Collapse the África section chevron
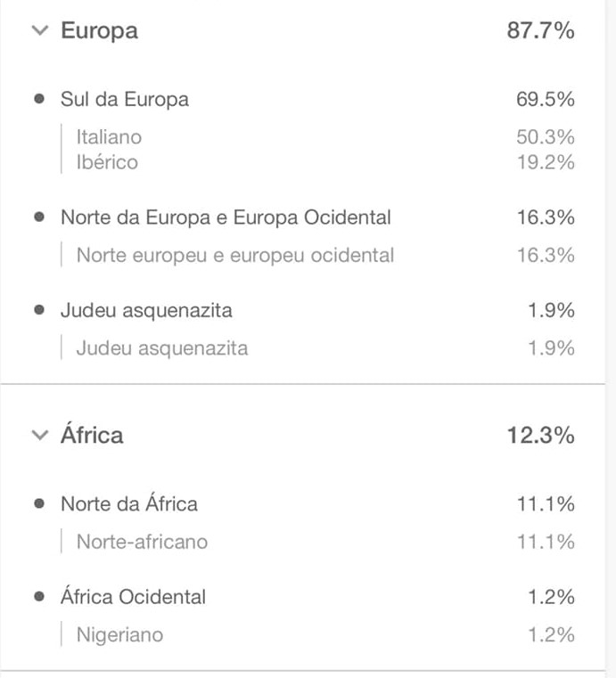 tap(40, 435)
